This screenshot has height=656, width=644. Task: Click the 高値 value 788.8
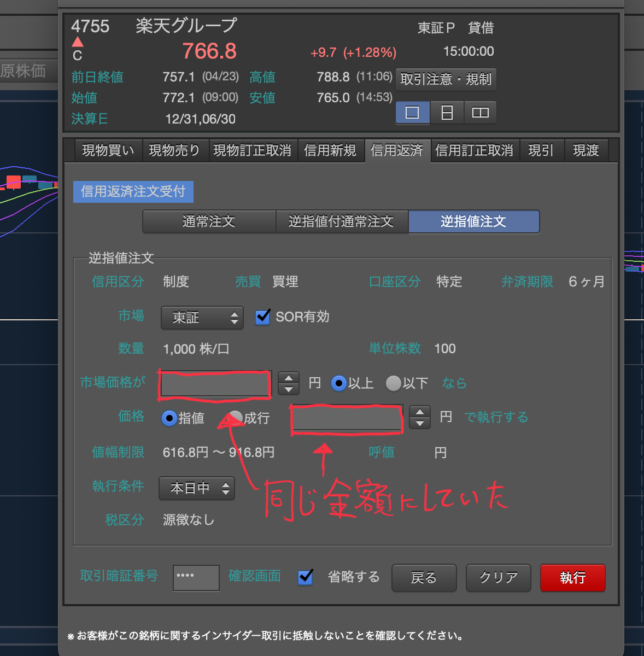click(333, 77)
